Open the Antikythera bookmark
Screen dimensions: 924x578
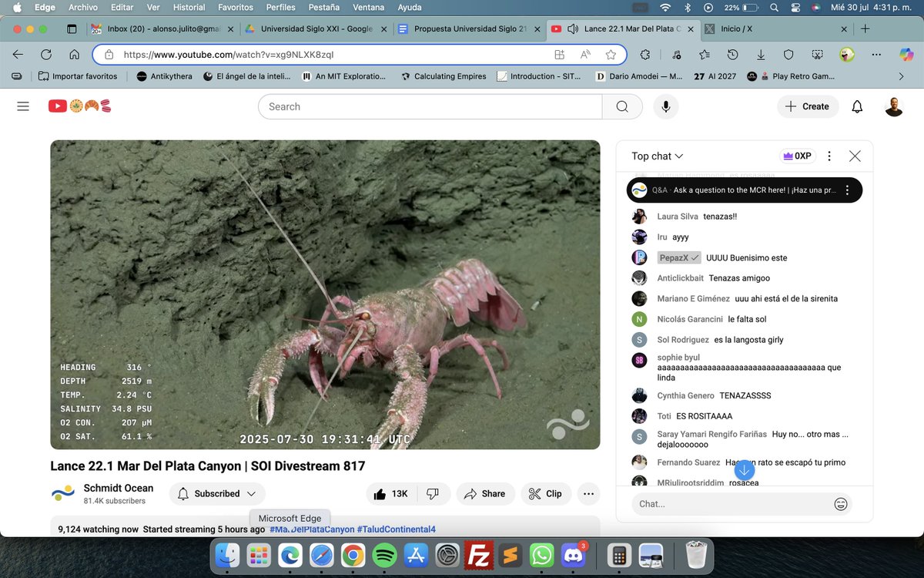(x=164, y=76)
